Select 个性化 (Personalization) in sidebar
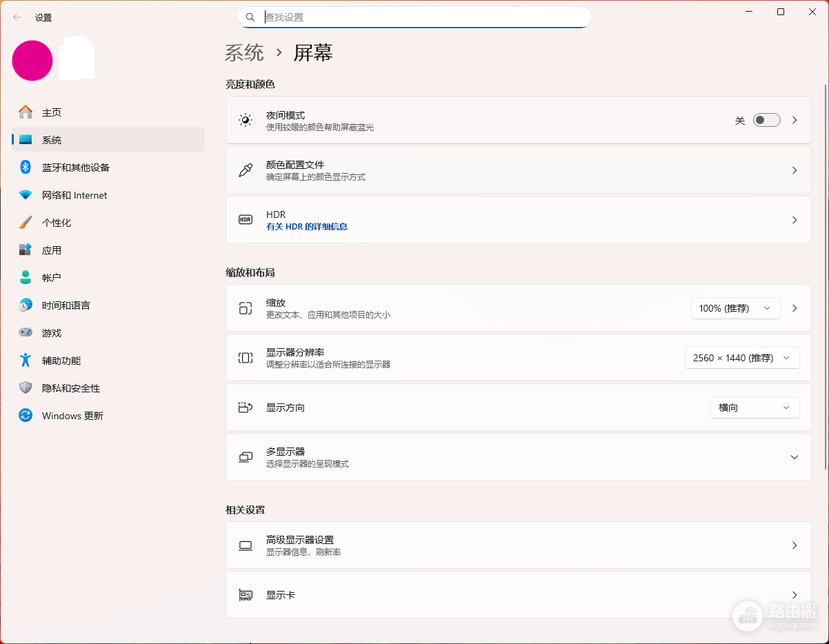 108,222
